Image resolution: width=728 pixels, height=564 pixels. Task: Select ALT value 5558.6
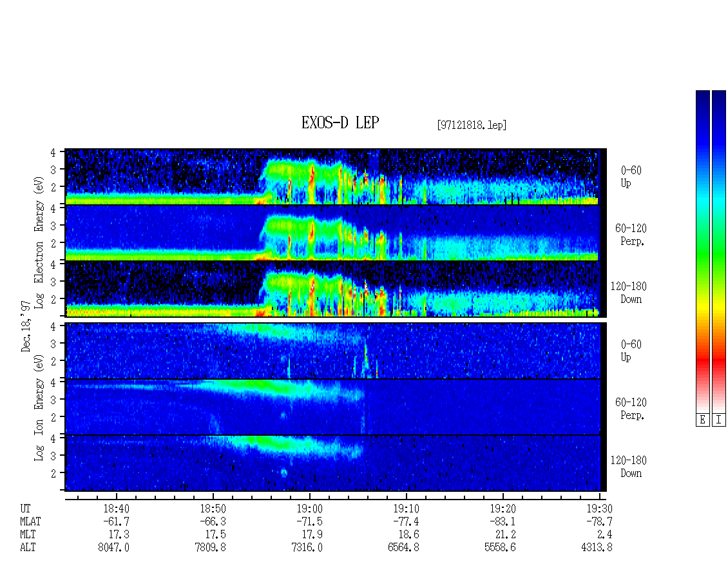501,548
